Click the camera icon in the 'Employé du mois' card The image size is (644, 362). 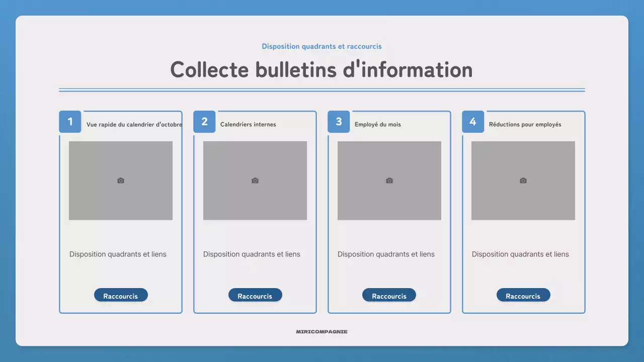389,180
